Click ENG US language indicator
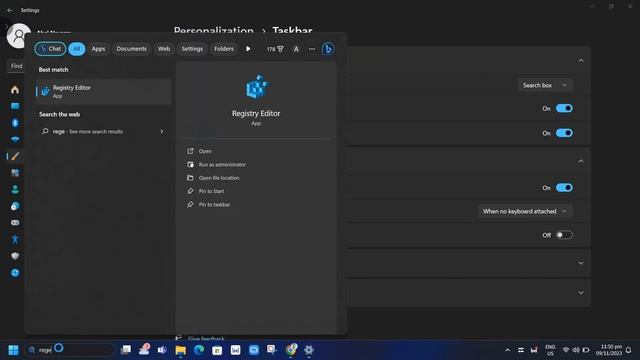640x360 pixels. (550, 350)
